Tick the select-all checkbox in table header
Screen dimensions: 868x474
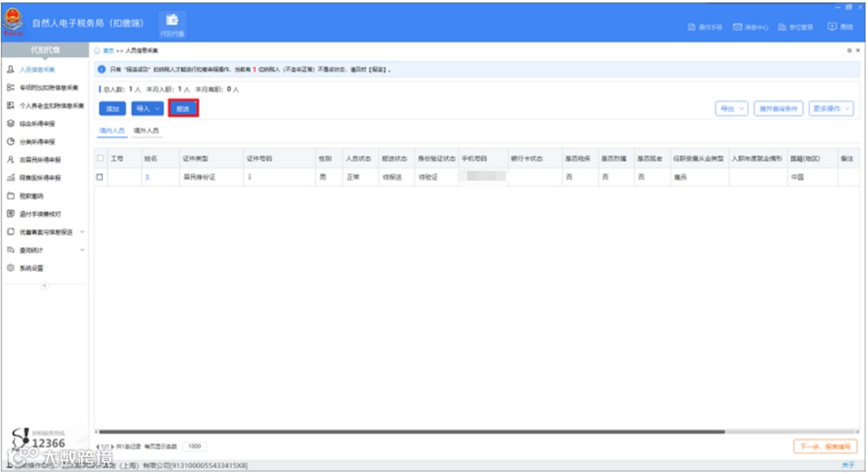pos(100,158)
